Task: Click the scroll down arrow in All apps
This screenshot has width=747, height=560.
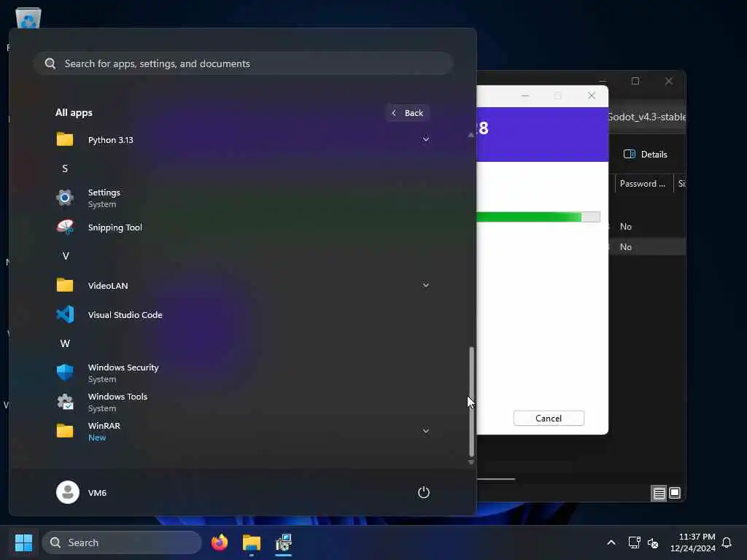Action: tap(471, 462)
